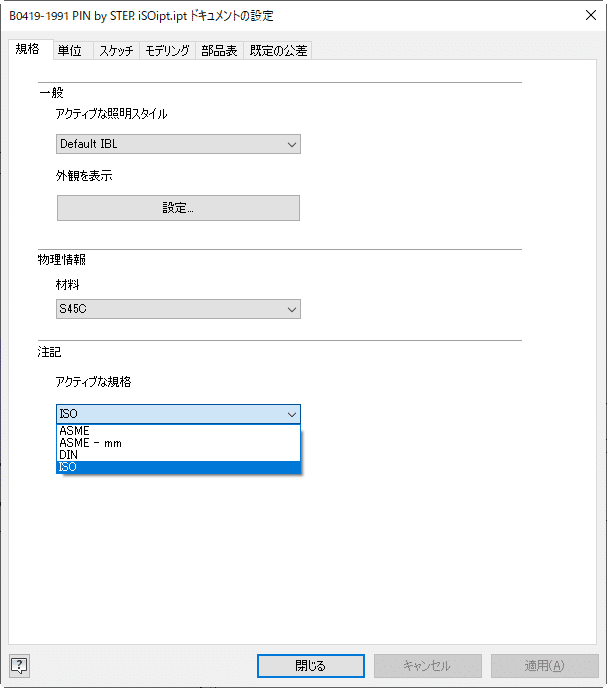Select the モデリング tab
Image resolution: width=607 pixels, height=688 pixels.
(x=167, y=50)
